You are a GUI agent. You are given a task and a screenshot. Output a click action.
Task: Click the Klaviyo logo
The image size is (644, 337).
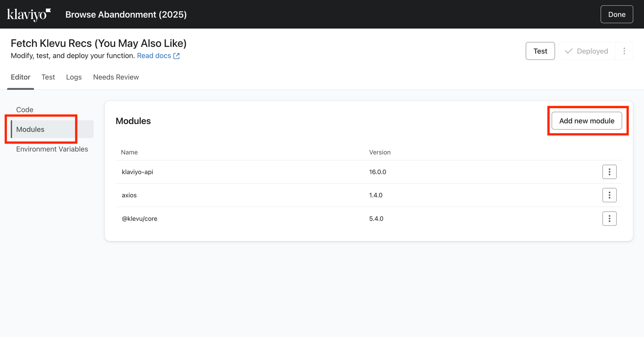click(x=29, y=14)
